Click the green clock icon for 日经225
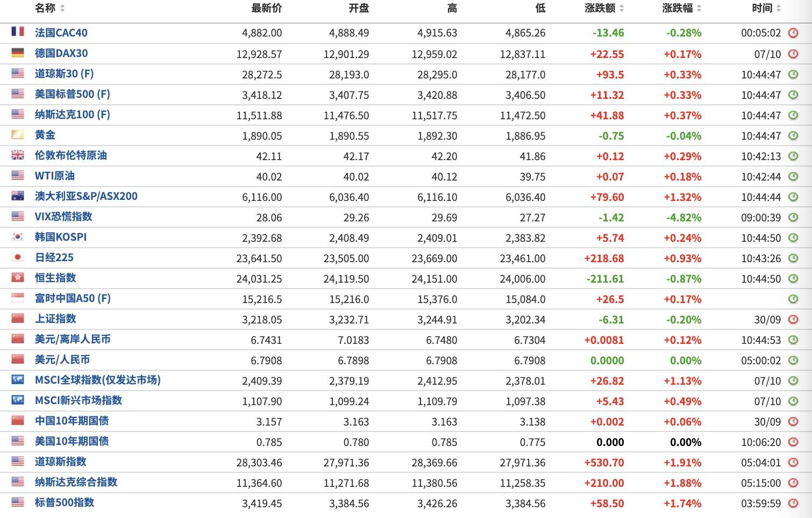Image resolution: width=812 pixels, height=518 pixels. [x=793, y=258]
